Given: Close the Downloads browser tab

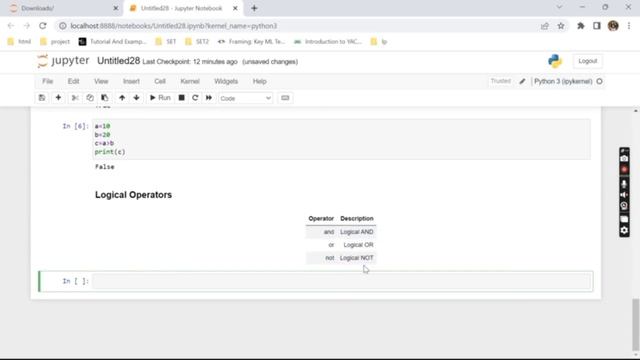Looking at the screenshot, I should tap(116, 8).
